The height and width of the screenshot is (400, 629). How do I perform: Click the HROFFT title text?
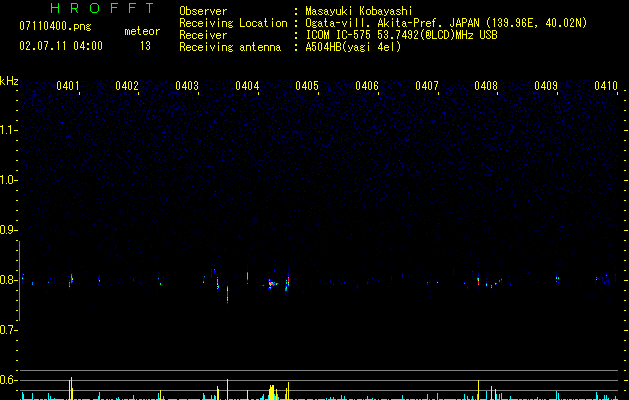[102, 8]
